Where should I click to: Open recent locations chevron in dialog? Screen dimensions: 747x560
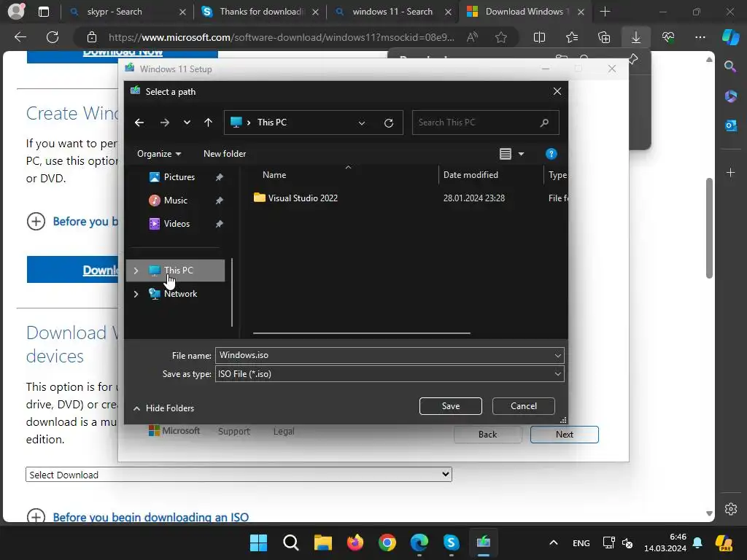187,122
